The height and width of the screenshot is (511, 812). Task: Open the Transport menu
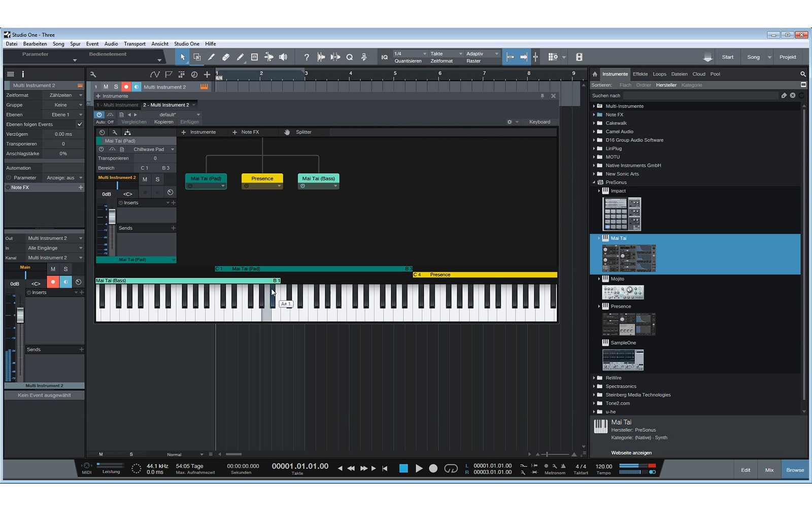click(x=134, y=44)
